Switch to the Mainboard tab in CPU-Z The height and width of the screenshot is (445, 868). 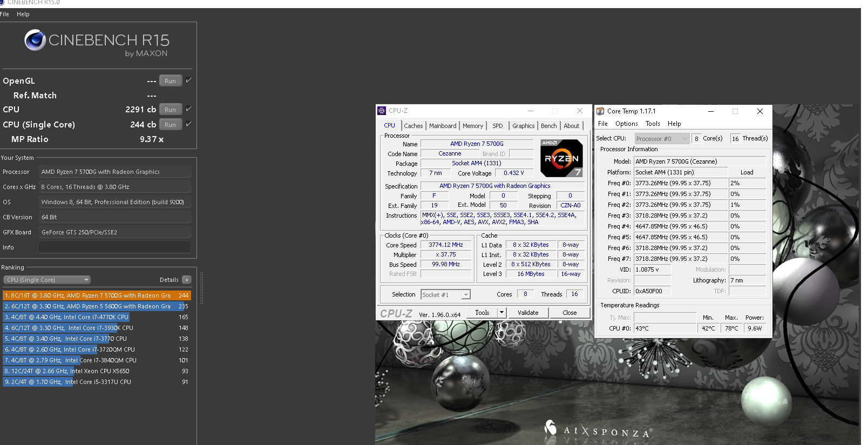443,126
